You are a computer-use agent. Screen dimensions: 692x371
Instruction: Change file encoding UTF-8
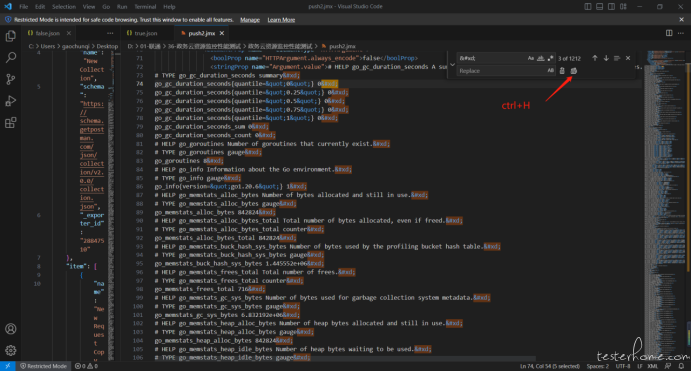623,366
